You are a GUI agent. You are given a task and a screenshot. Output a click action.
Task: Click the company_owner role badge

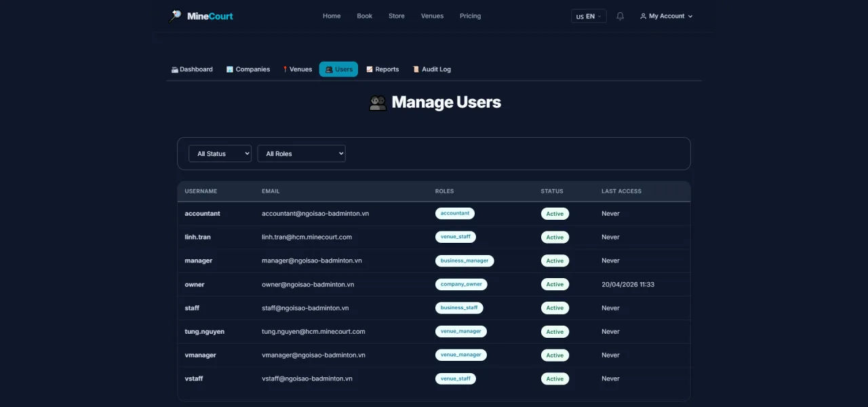click(461, 284)
